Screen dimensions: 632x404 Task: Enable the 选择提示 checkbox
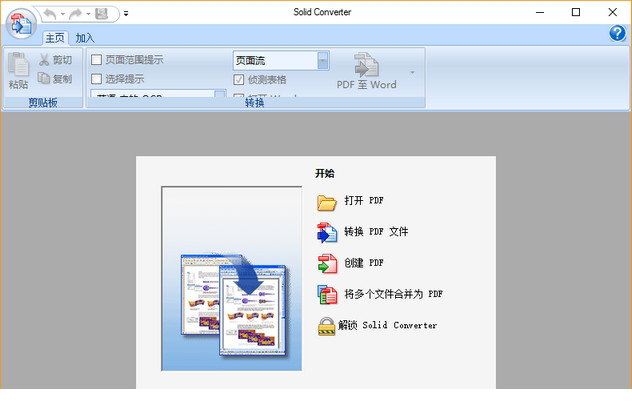96,79
